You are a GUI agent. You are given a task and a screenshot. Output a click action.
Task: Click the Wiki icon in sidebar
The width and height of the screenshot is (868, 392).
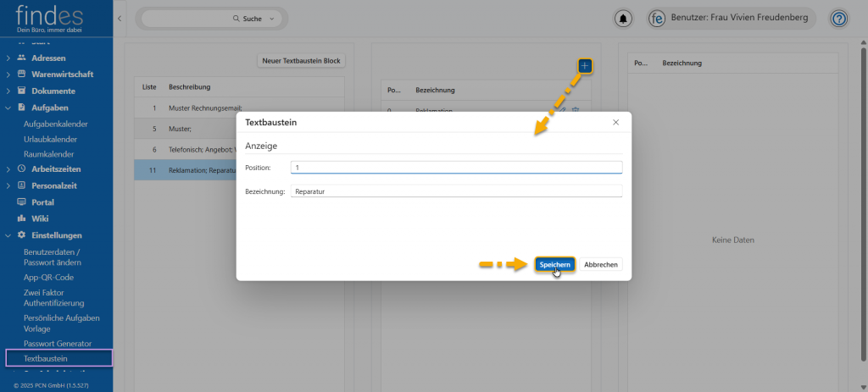(x=22, y=218)
